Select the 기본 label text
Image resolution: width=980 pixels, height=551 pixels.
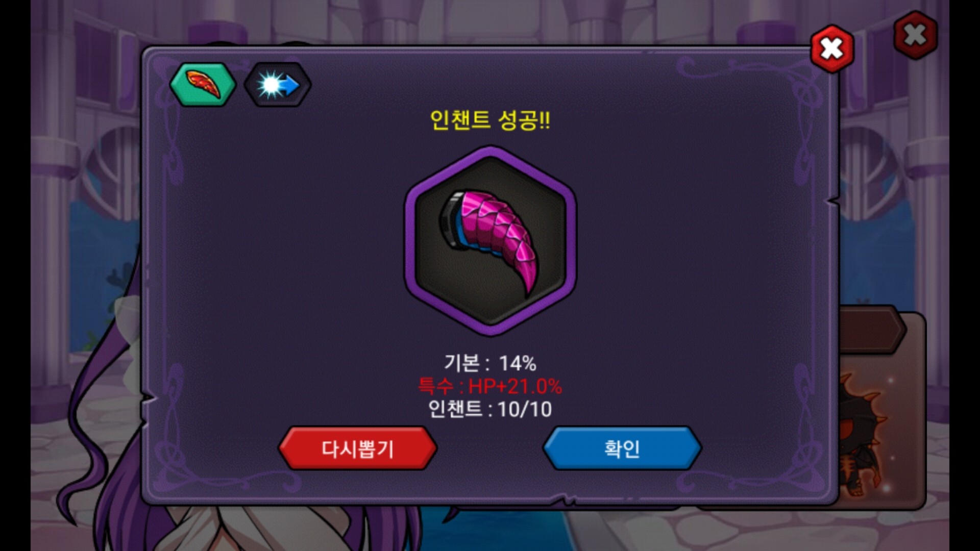click(x=461, y=363)
